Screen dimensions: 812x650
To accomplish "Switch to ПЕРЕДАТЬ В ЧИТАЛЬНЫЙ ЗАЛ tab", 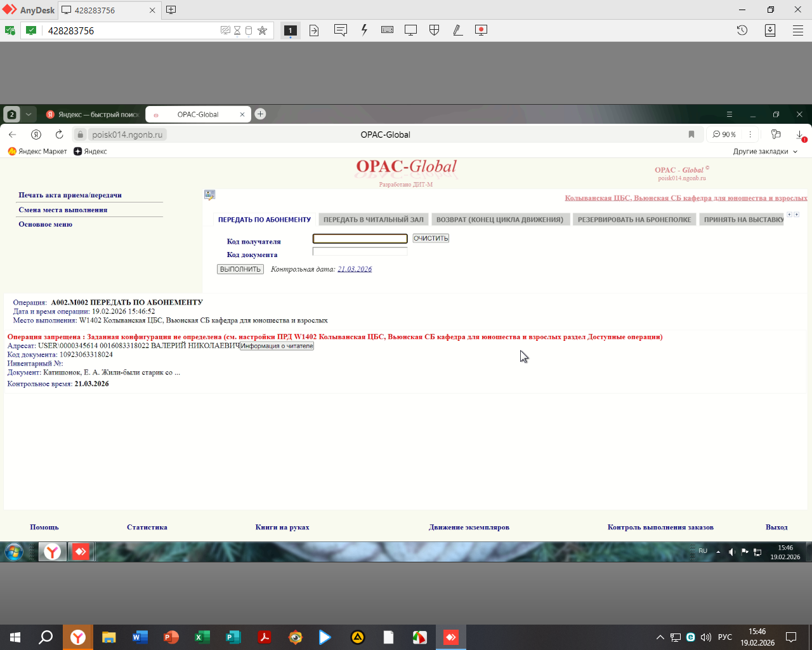I will pyautogui.click(x=373, y=220).
